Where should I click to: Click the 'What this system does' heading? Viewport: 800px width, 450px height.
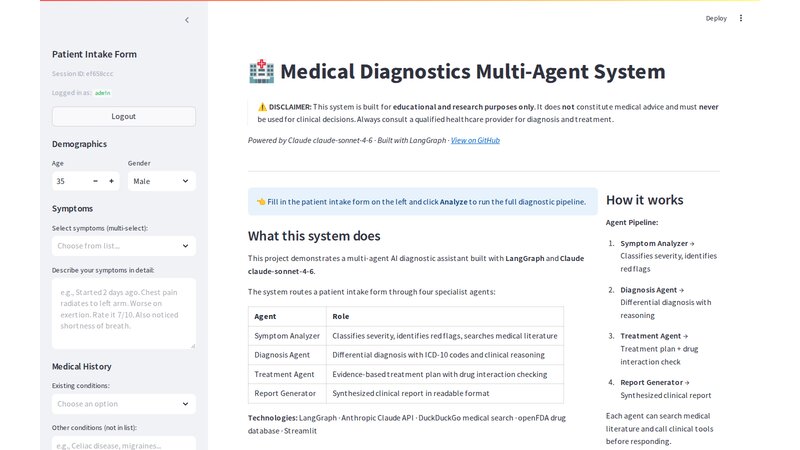click(314, 236)
